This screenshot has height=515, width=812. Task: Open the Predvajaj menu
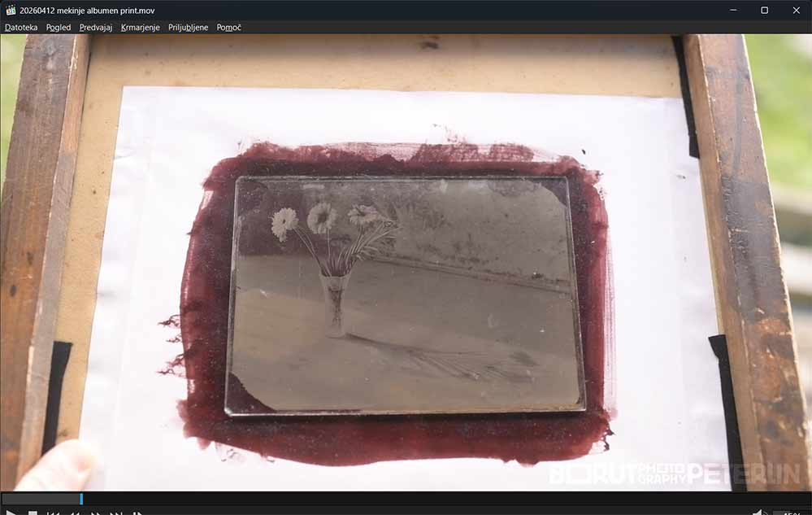click(x=96, y=28)
